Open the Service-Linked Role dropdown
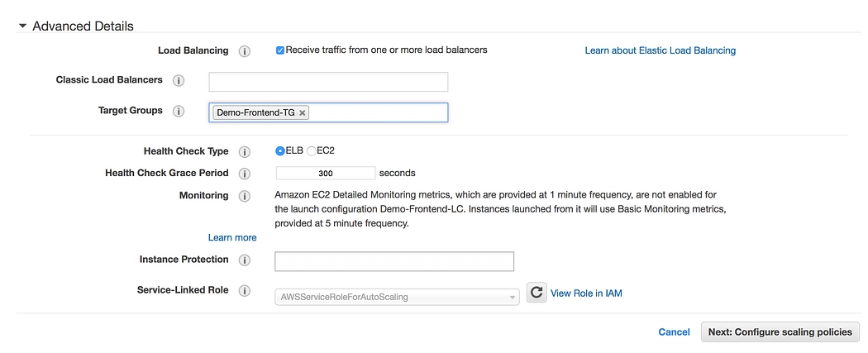Screen dimensions: 868x353 (x=397, y=296)
